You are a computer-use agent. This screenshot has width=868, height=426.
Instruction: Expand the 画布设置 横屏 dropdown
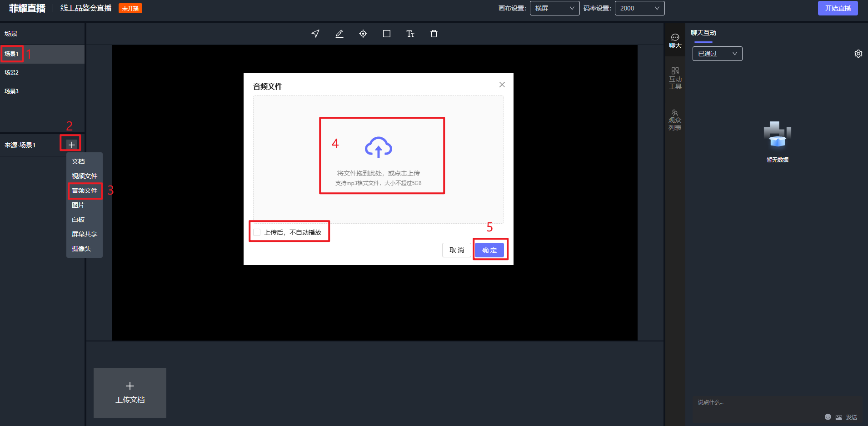click(554, 8)
